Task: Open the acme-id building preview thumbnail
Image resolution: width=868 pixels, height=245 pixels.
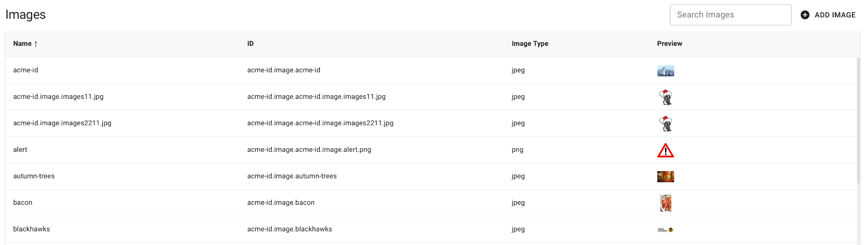Action: pyautogui.click(x=665, y=70)
